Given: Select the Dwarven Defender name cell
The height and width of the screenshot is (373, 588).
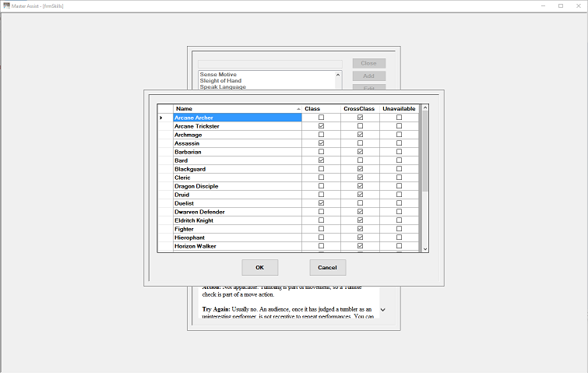Looking at the screenshot, I should pyautogui.click(x=238, y=212).
